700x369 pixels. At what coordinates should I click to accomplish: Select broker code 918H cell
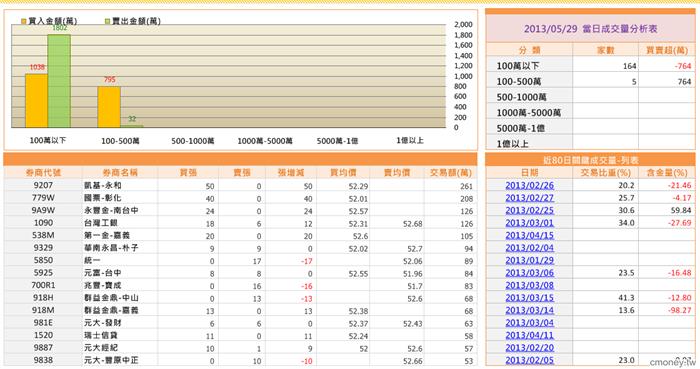[43, 298]
